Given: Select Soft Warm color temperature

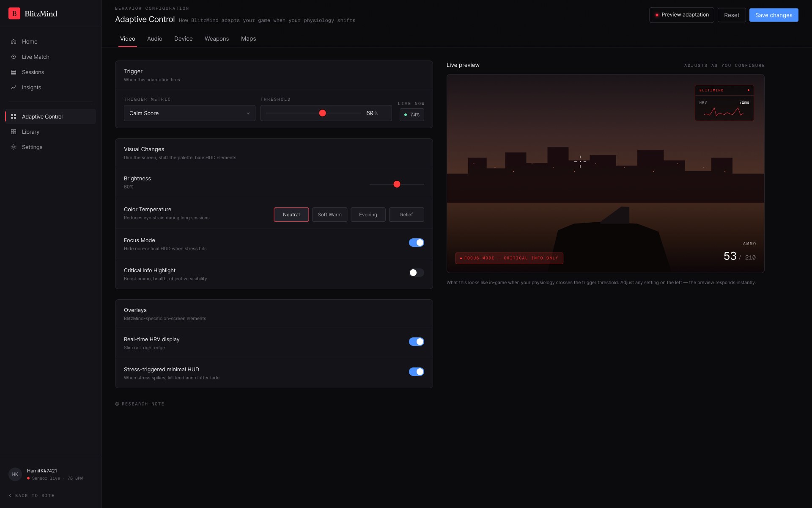Looking at the screenshot, I should pos(330,215).
